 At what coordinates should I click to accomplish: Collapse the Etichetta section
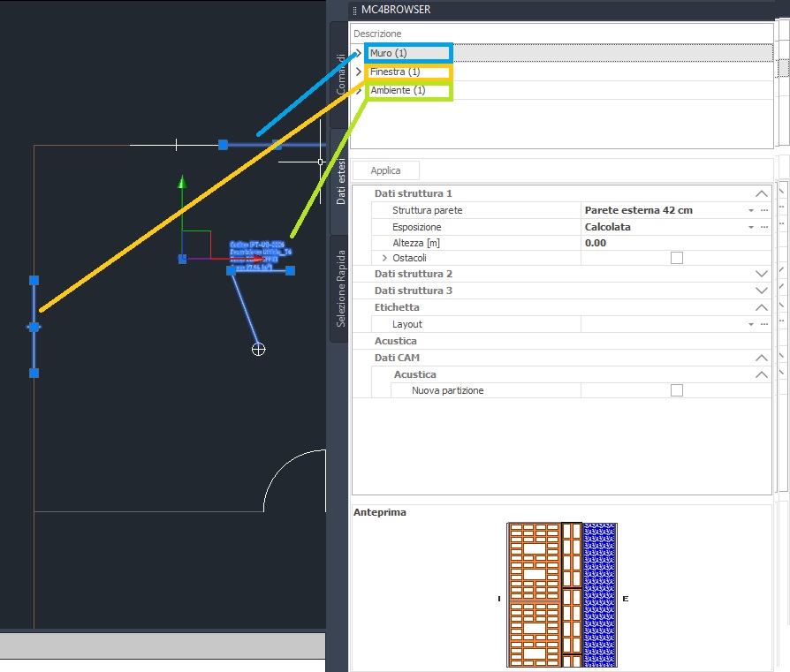click(x=762, y=307)
